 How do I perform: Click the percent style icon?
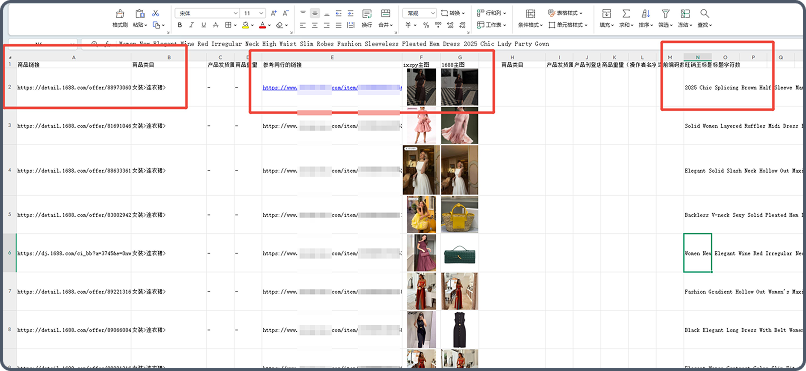tap(426, 25)
